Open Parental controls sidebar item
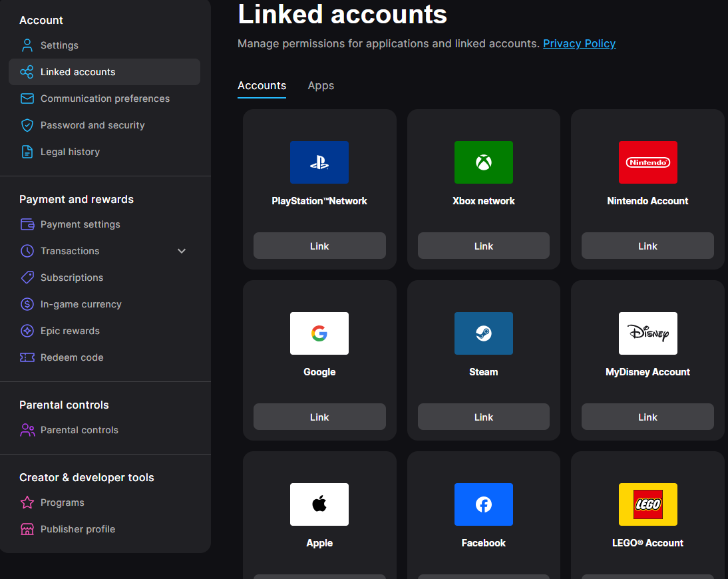Screen dimensions: 728x579 click(104, 430)
